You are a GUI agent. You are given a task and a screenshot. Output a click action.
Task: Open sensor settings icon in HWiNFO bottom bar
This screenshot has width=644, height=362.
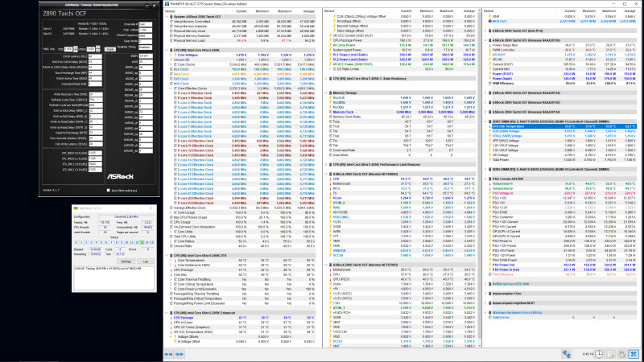622,354
